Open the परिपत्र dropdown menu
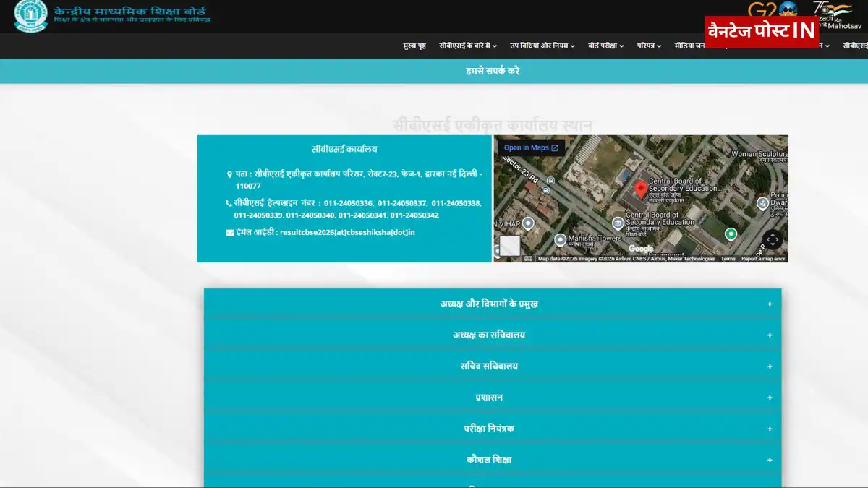 (x=649, y=46)
